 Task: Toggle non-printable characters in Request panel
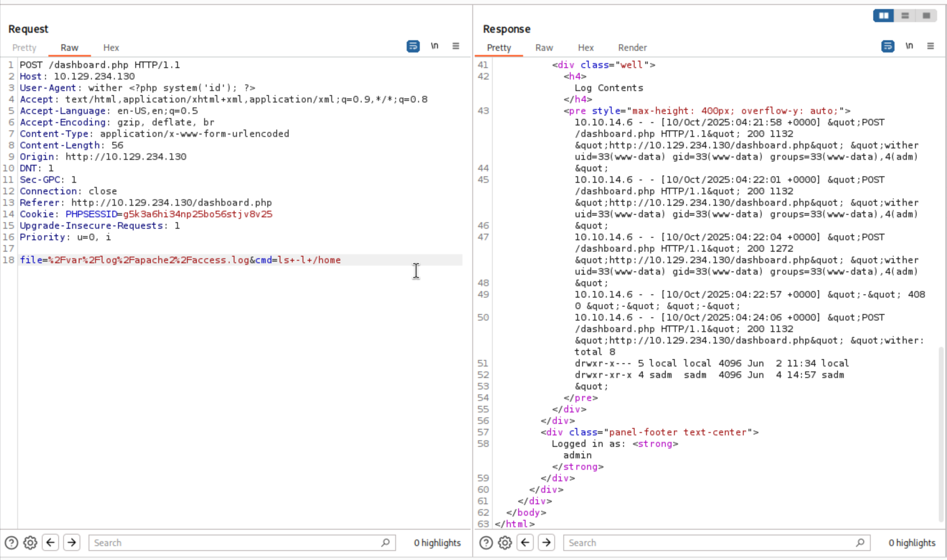pyautogui.click(x=435, y=46)
